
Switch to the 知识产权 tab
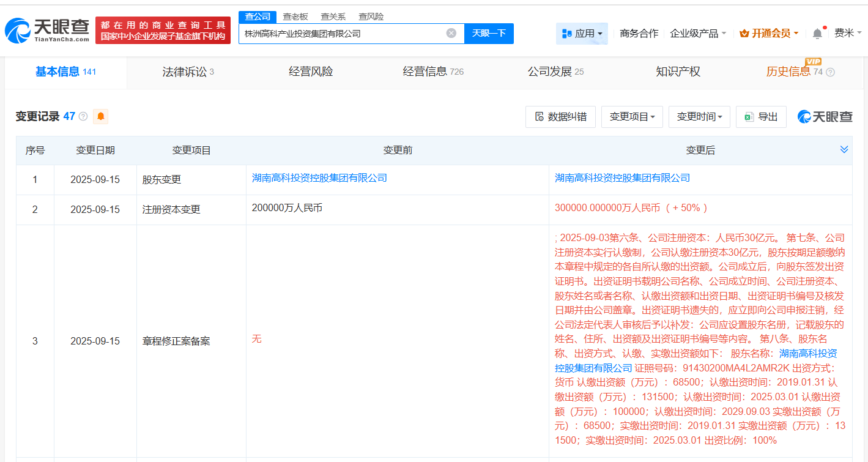(678, 72)
